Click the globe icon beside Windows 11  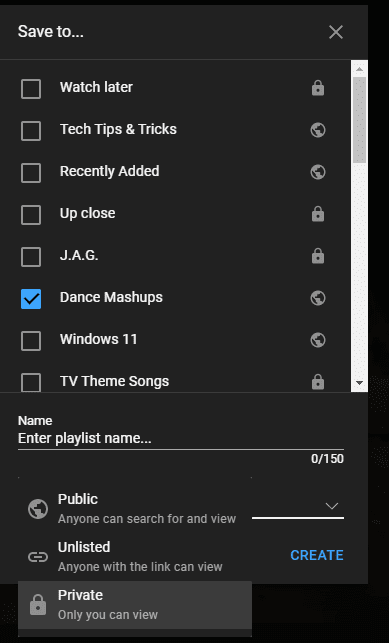[x=318, y=340]
